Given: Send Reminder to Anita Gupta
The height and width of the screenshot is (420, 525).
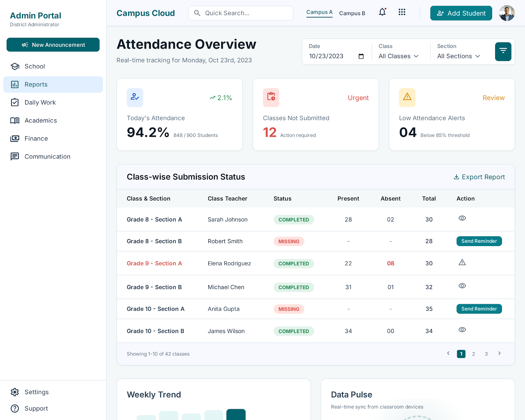Looking at the screenshot, I should (x=479, y=309).
